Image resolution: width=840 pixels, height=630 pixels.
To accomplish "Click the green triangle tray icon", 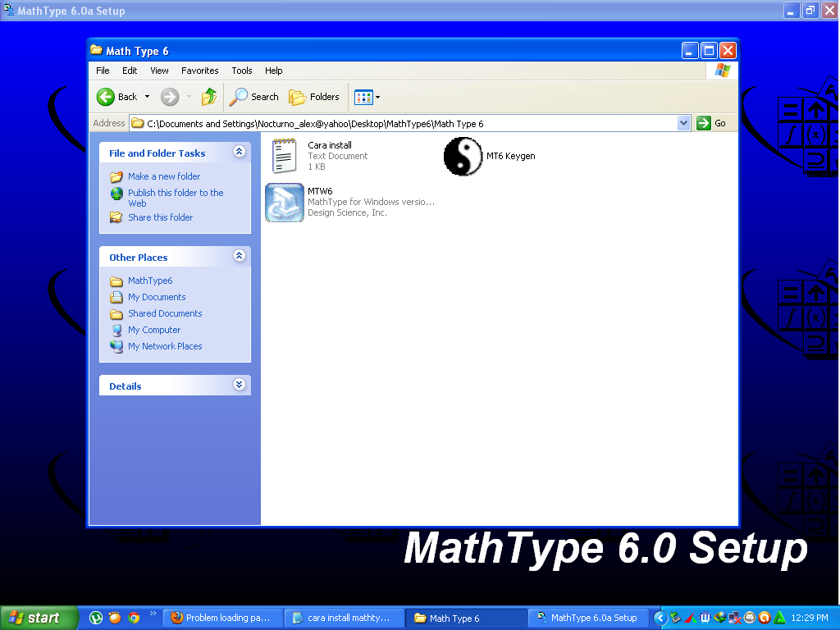I will 779,618.
